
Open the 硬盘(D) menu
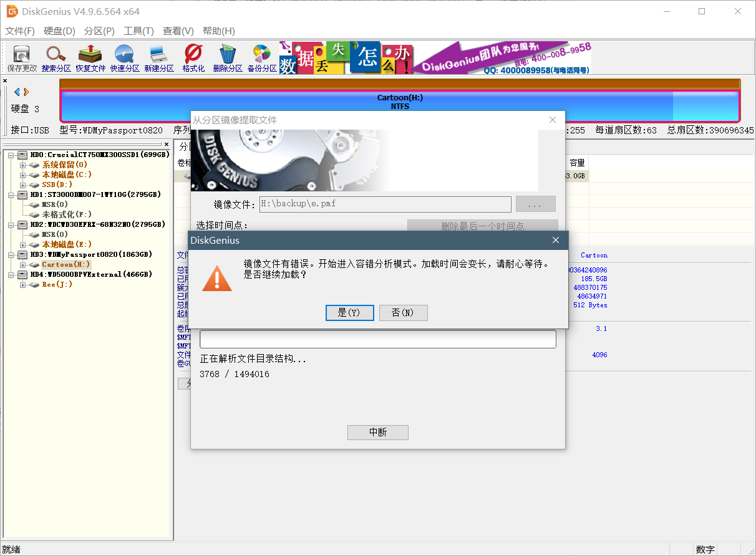coord(60,31)
